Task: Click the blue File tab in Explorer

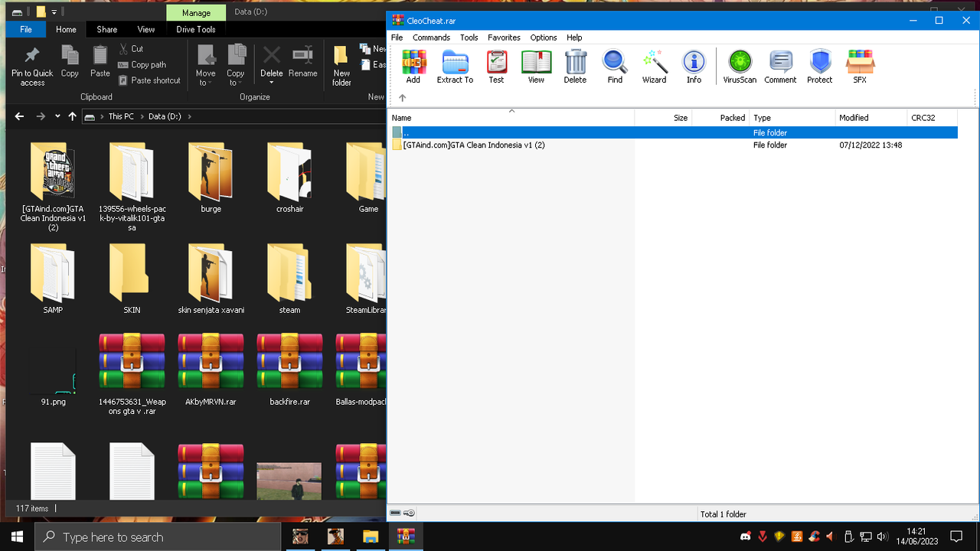Action: [x=26, y=29]
